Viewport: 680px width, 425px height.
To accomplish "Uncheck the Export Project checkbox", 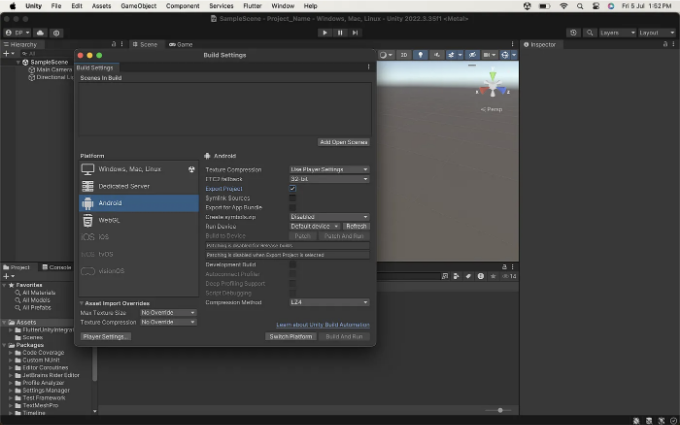I will [x=293, y=189].
